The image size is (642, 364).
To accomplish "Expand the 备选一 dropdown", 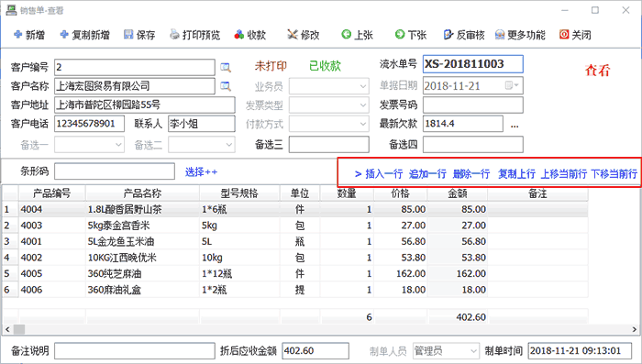I will point(118,145).
